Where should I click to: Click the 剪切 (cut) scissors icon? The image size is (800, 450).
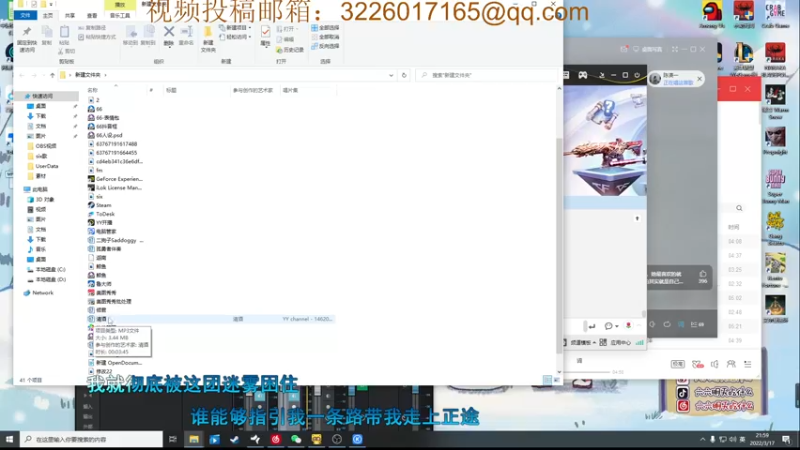(x=61, y=52)
